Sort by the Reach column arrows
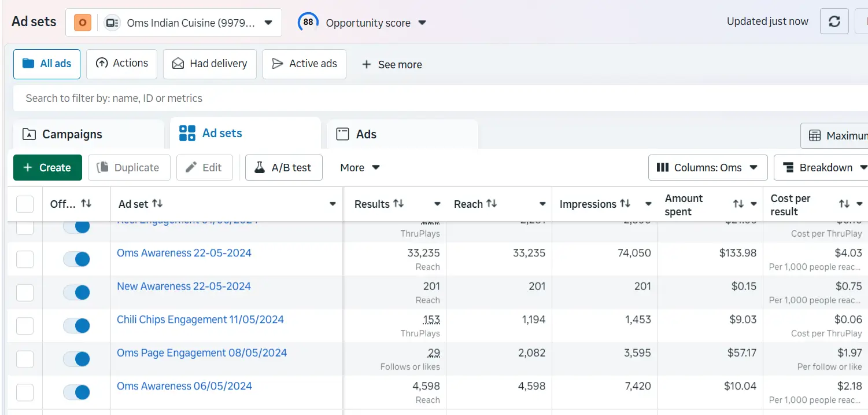This screenshot has width=868, height=415. click(492, 204)
